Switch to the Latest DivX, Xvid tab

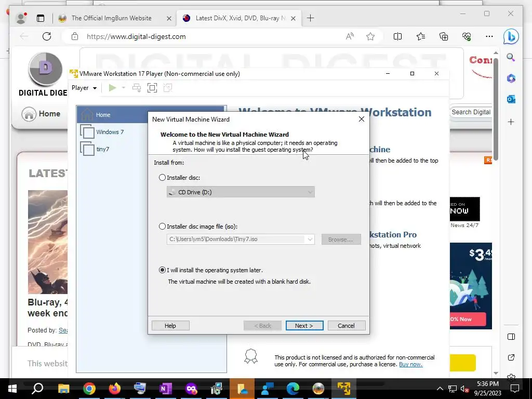pyautogui.click(x=240, y=18)
